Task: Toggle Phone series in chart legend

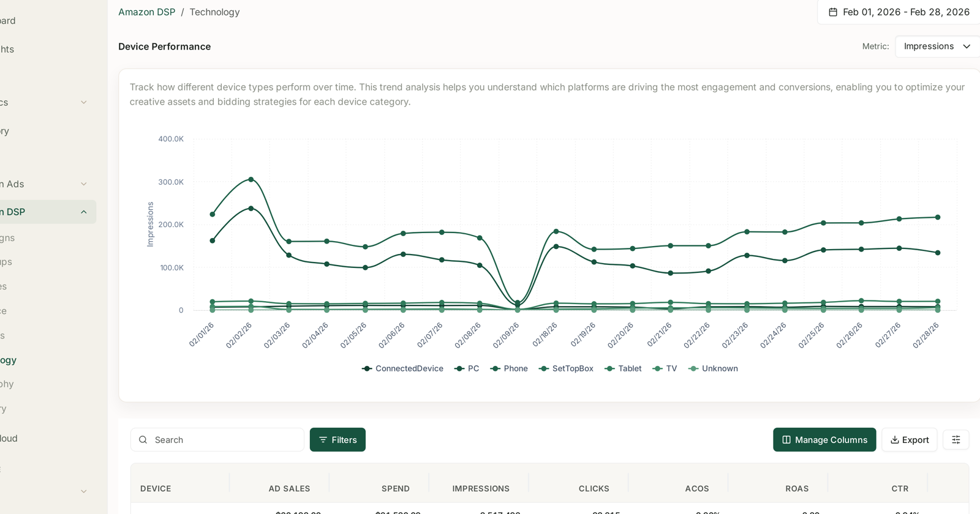Action: (509, 368)
